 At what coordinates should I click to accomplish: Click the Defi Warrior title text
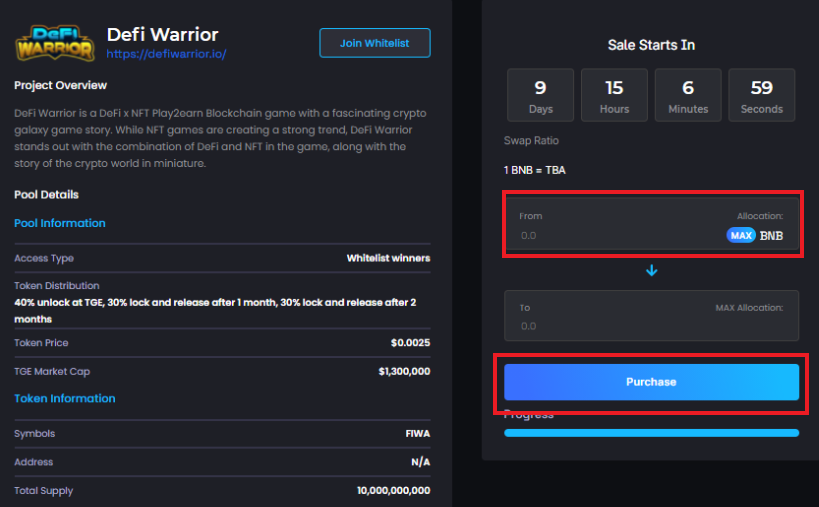pyautogui.click(x=162, y=34)
